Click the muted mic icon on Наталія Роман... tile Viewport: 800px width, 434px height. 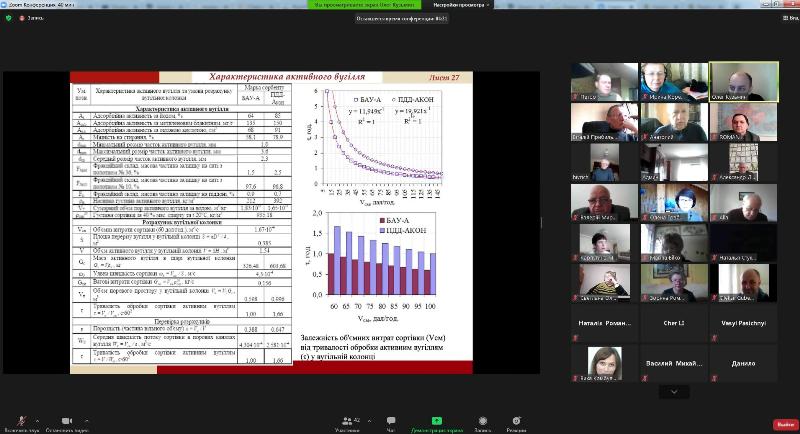tap(576, 338)
